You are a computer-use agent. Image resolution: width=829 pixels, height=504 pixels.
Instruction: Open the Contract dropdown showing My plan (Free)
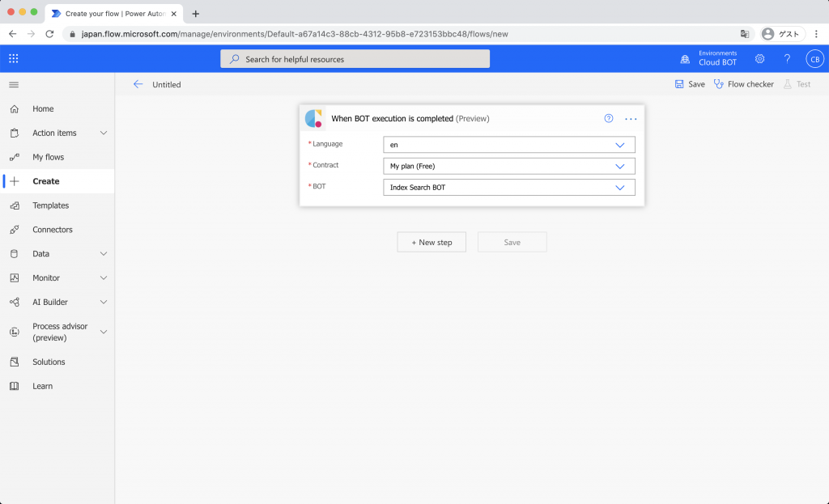point(508,166)
